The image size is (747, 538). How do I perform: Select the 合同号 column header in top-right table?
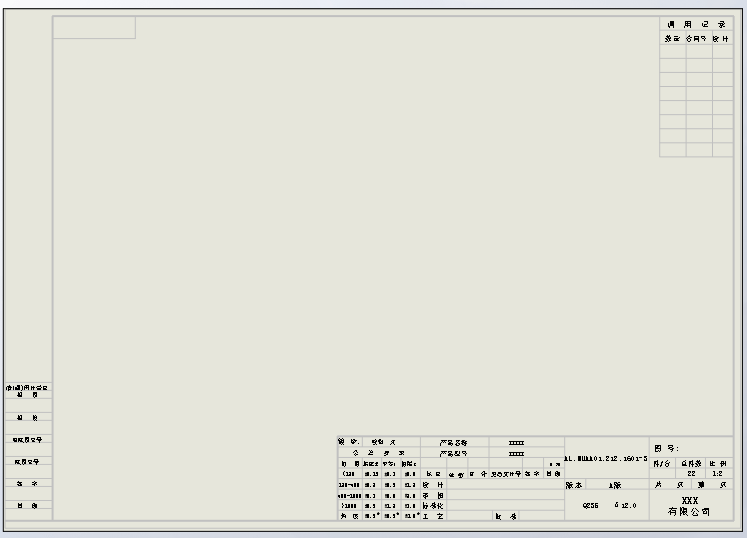point(699,39)
